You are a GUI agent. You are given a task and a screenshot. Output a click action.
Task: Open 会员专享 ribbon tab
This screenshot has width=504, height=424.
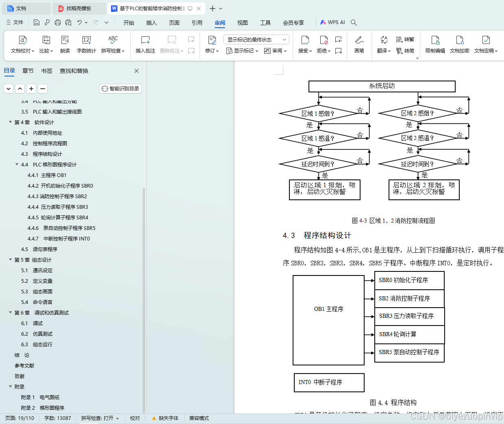tap(293, 22)
